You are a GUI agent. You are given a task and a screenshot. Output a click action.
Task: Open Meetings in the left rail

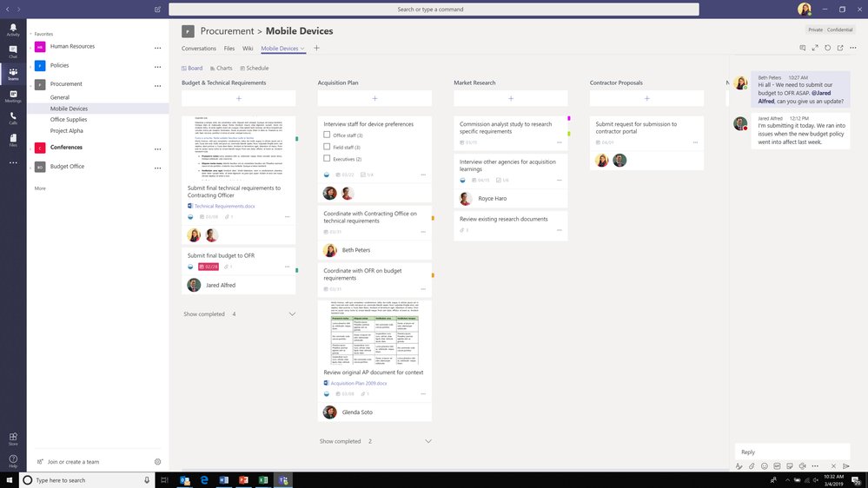coord(13,96)
